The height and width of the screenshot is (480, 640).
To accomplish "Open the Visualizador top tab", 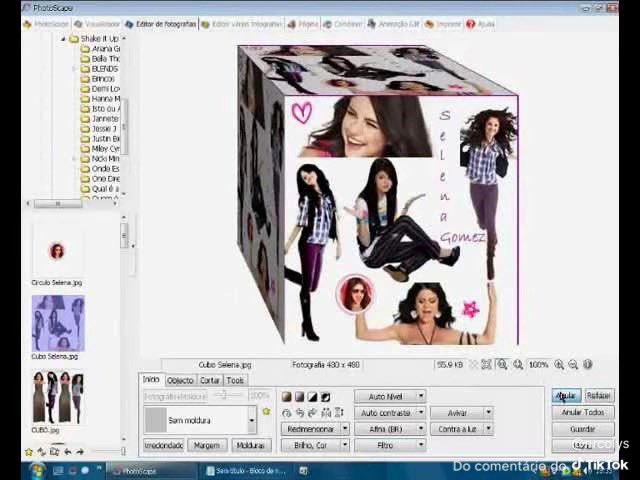I will (97, 24).
